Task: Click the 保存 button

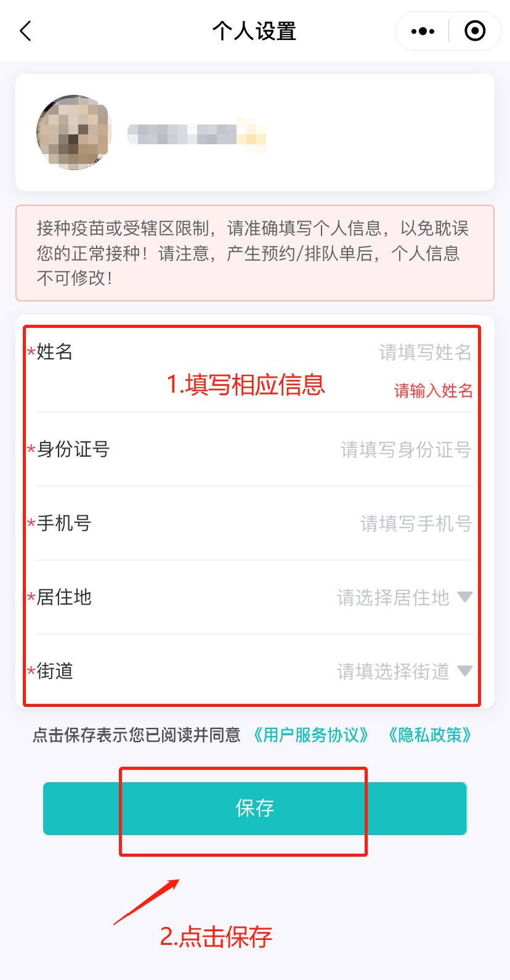Action: tap(255, 808)
